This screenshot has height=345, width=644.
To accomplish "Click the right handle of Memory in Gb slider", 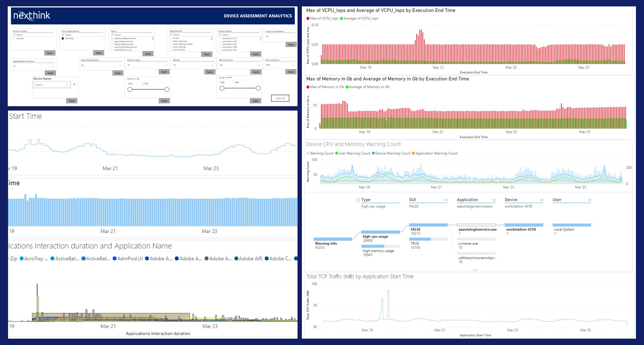I will (x=167, y=89).
